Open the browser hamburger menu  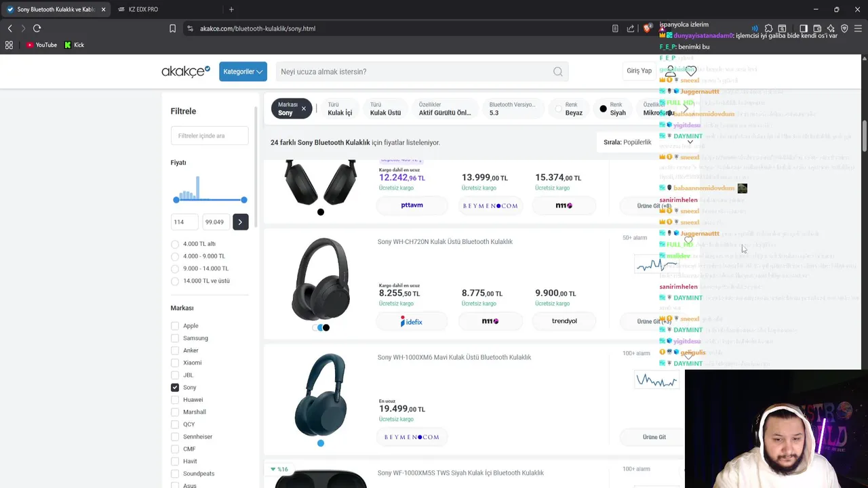coord(858,28)
